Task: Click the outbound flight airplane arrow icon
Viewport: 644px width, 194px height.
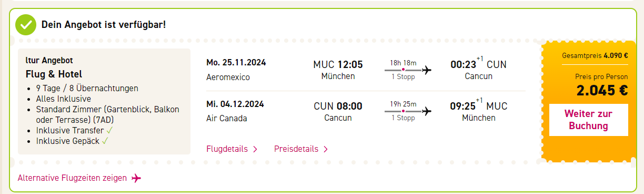Action: (x=427, y=70)
